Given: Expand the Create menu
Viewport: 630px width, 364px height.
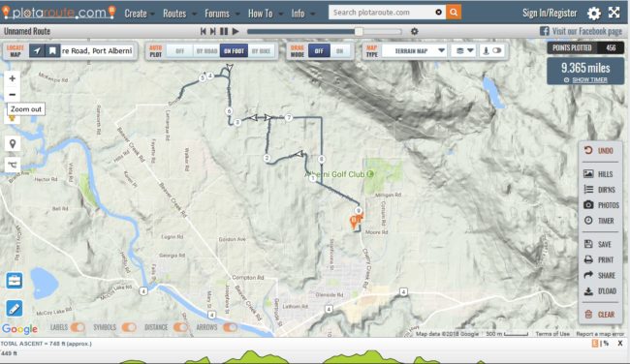Looking at the screenshot, I should [x=139, y=14].
